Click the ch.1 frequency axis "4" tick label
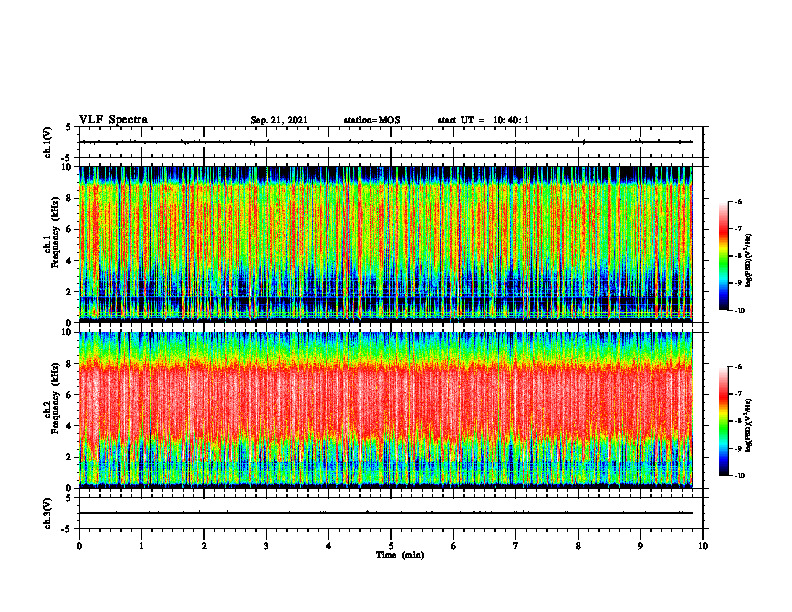 [70, 261]
